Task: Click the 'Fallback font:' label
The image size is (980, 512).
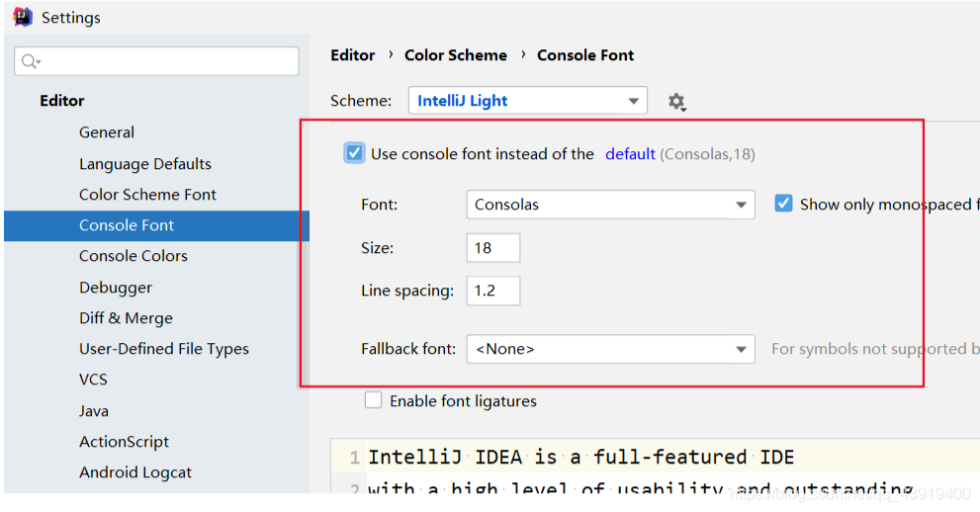Action: 408,349
